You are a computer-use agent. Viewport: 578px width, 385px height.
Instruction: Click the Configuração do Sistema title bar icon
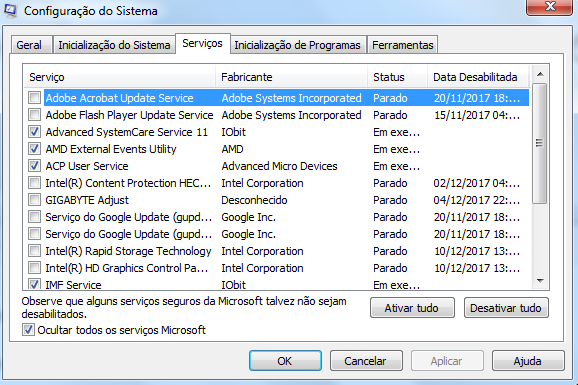pyautogui.click(x=10, y=10)
